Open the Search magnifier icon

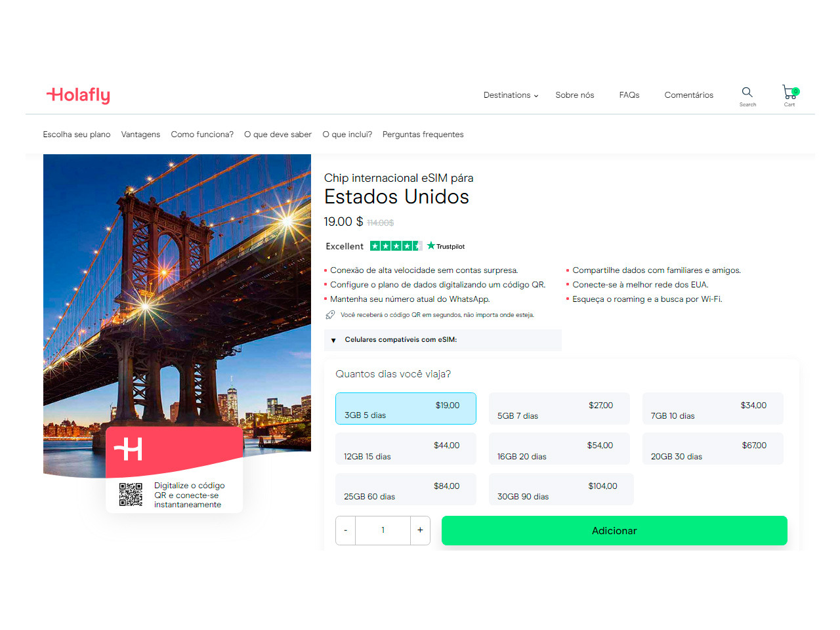[747, 93]
